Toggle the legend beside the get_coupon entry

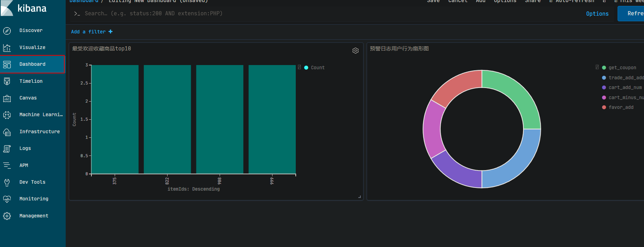[x=597, y=67]
